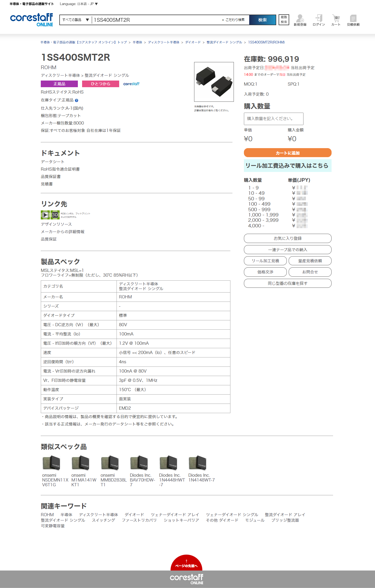Go to the Diode breadcrumb link
Image resolution: width=375 pixels, height=588 pixels.
[x=193, y=42]
